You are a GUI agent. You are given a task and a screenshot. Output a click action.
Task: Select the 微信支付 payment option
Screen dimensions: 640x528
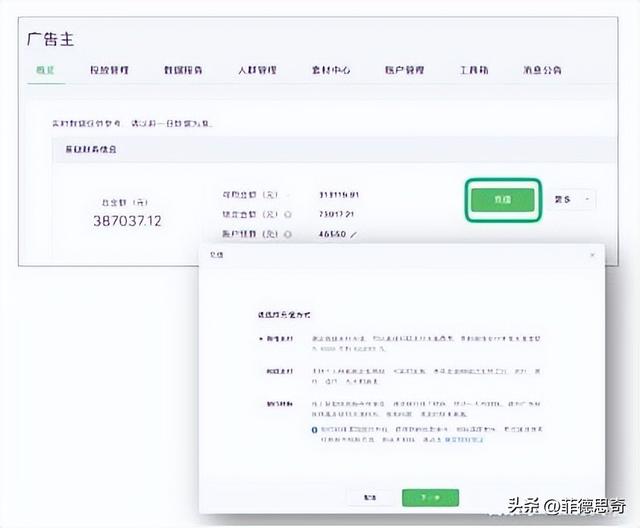(x=276, y=339)
